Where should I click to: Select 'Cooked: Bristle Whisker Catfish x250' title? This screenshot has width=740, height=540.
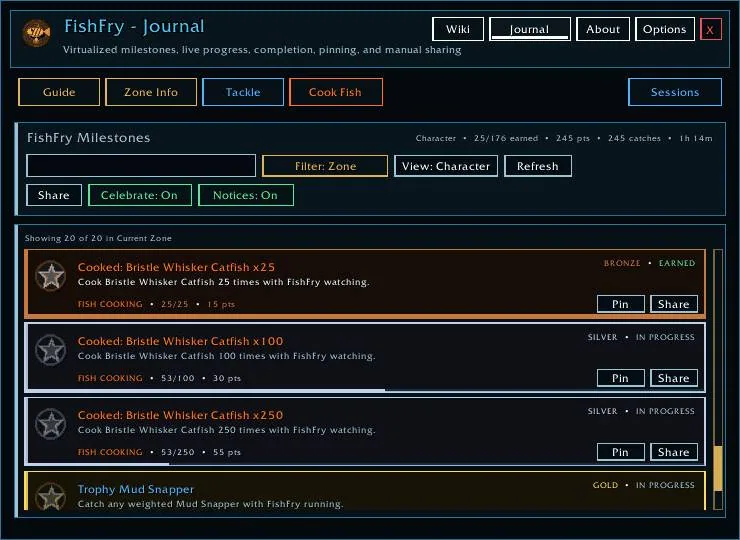pos(181,415)
